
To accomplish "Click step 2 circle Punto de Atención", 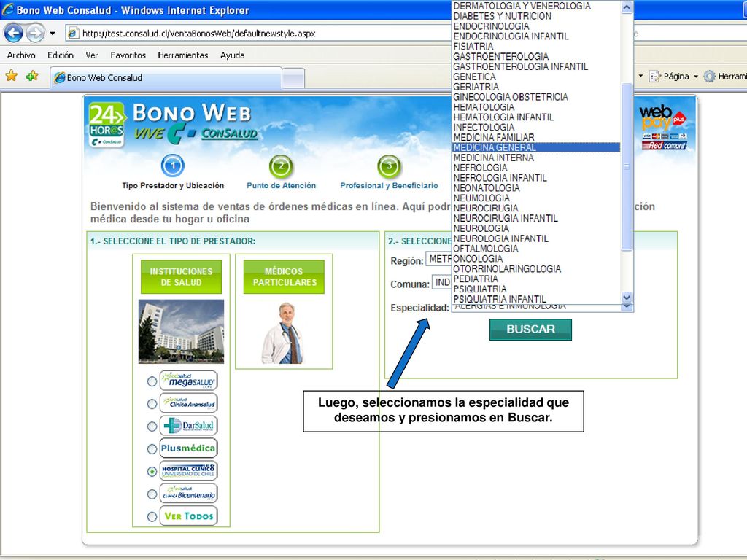I will [x=281, y=166].
